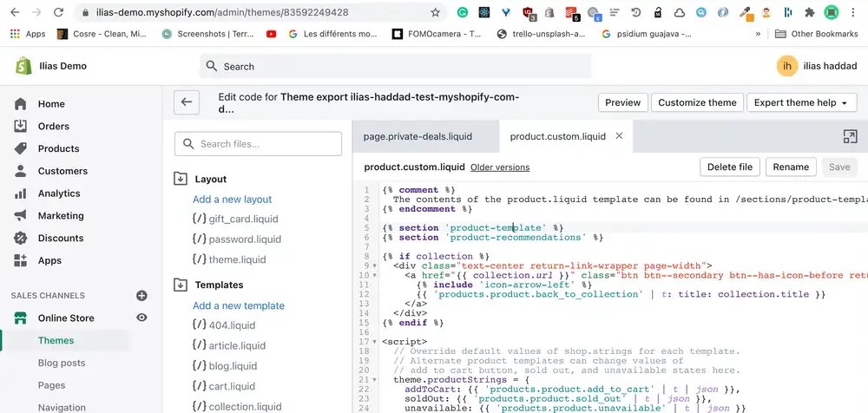Click the Shopify bag logo
Image resolution: width=868 pixels, height=413 pixels.
coord(23,66)
